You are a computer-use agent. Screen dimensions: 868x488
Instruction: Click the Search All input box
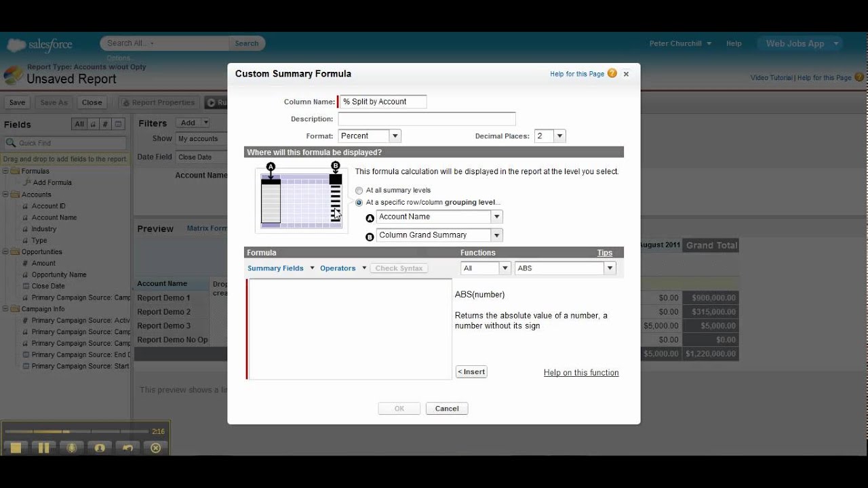(165, 43)
